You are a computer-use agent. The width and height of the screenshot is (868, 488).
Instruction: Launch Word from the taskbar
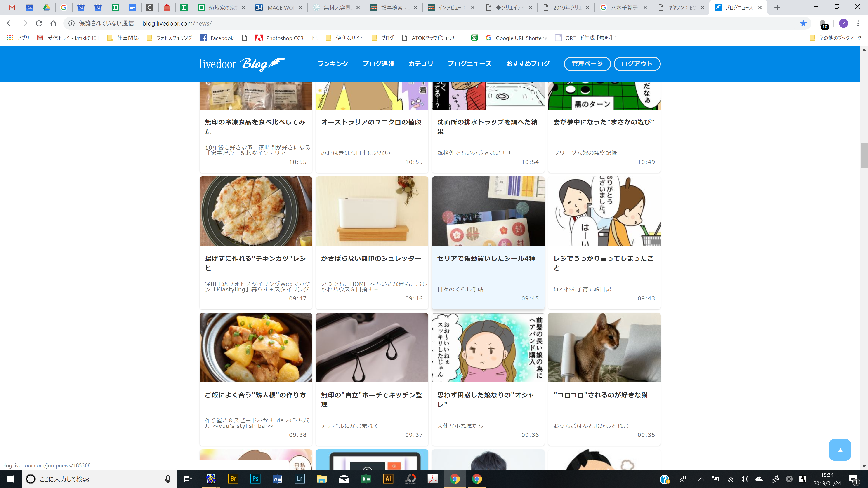pos(277,479)
